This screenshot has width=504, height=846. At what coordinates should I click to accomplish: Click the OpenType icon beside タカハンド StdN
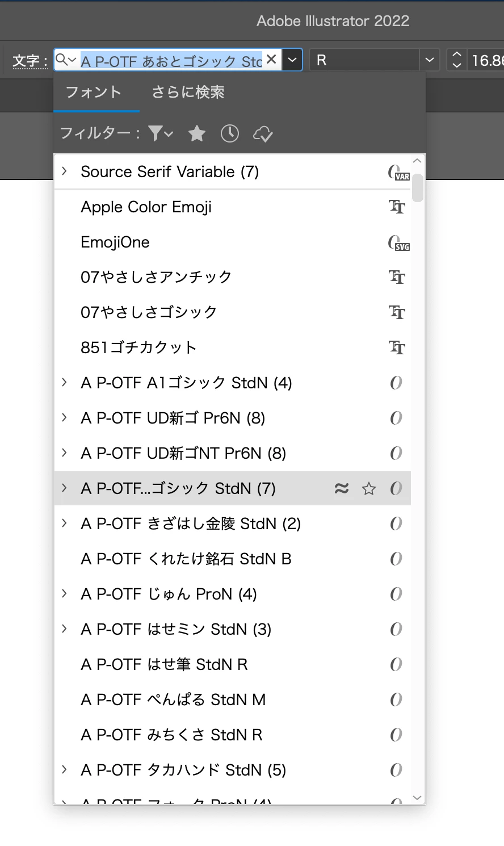coord(396,770)
